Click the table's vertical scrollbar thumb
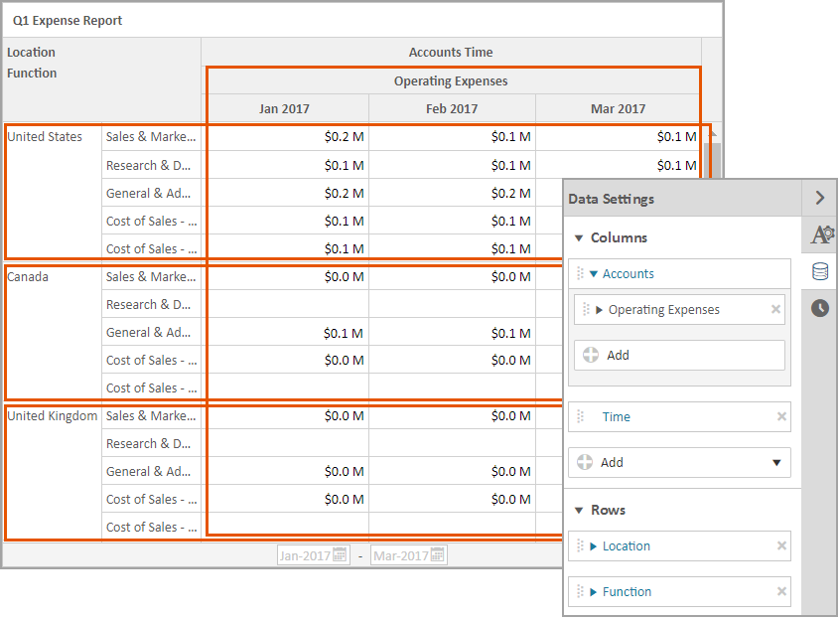Viewport: 840px width, 619px height. tap(712, 160)
